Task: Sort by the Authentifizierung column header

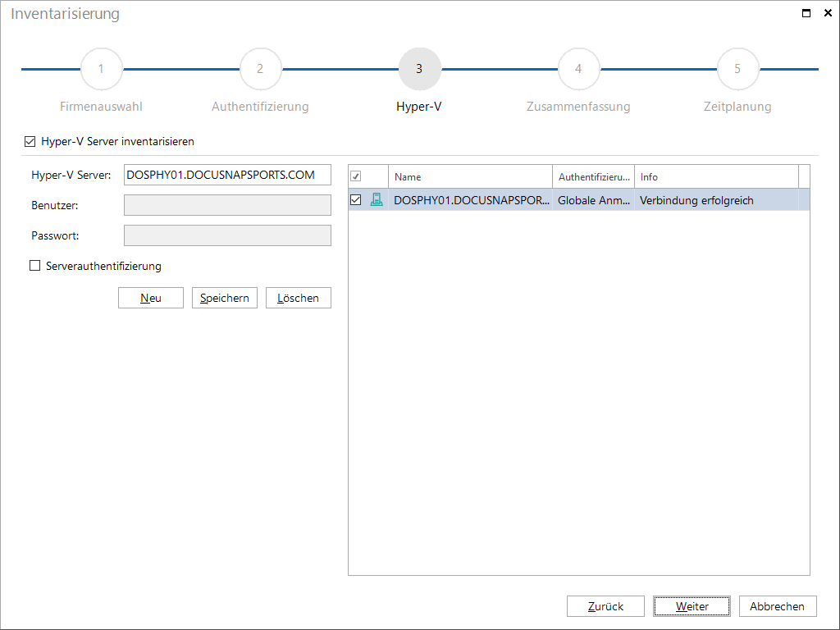Action: (x=594, y=177)
